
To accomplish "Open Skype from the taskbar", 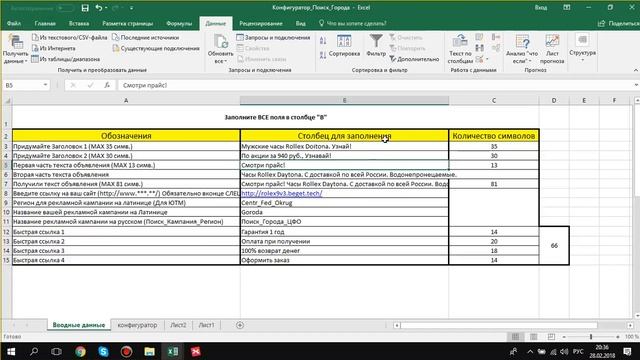I will tap(103, 351).
